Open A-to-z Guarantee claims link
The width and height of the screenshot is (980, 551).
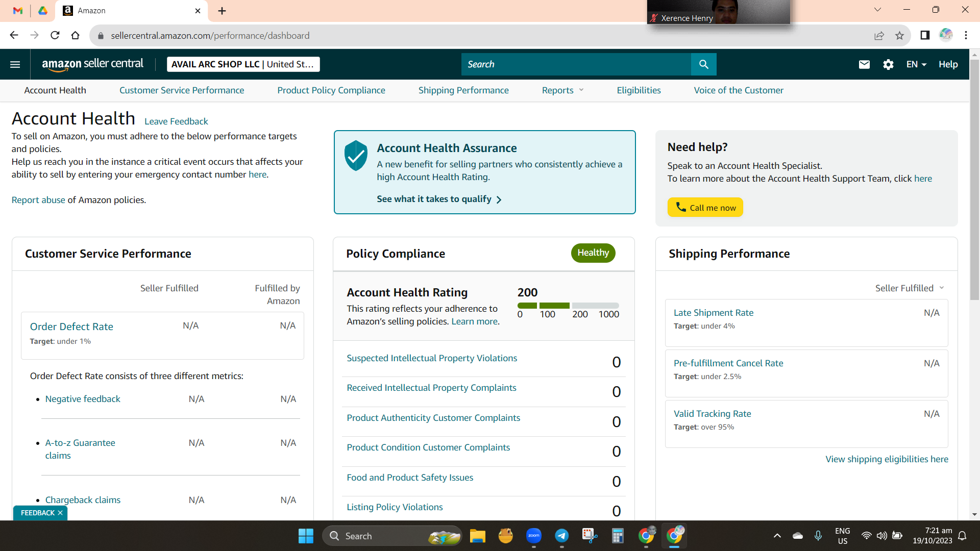click(80, 449)
